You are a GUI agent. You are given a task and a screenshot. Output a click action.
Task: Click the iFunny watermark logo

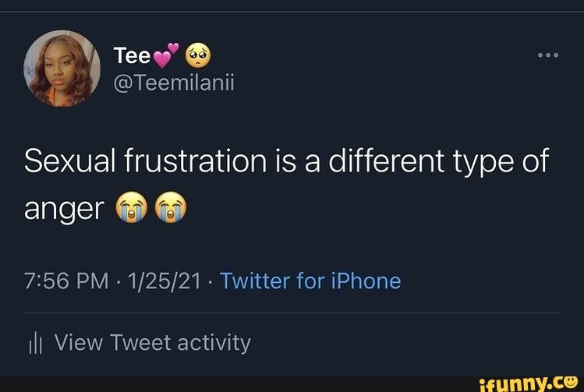point(529,383)
